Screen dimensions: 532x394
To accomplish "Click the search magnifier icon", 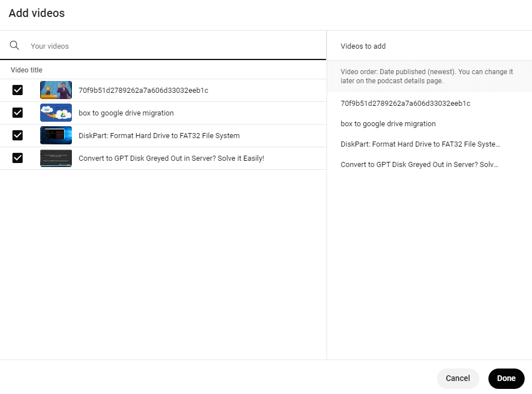I will 15,46.
